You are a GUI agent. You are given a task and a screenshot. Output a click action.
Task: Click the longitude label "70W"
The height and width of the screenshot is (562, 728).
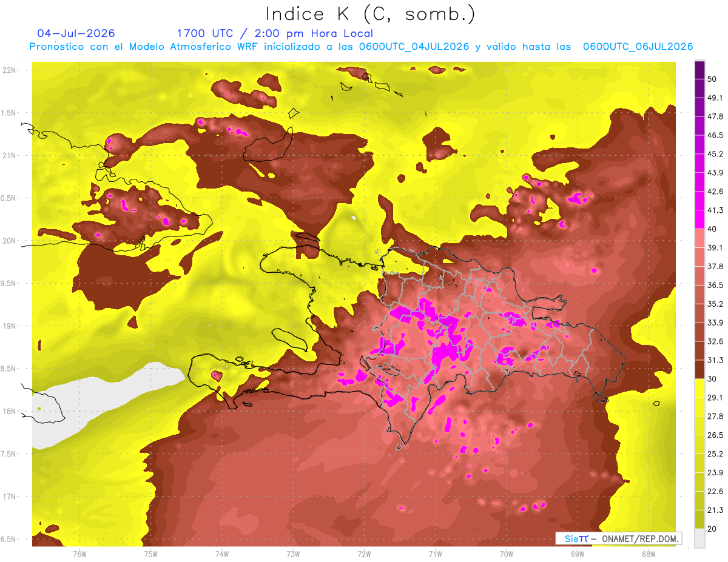pos(506,554)
